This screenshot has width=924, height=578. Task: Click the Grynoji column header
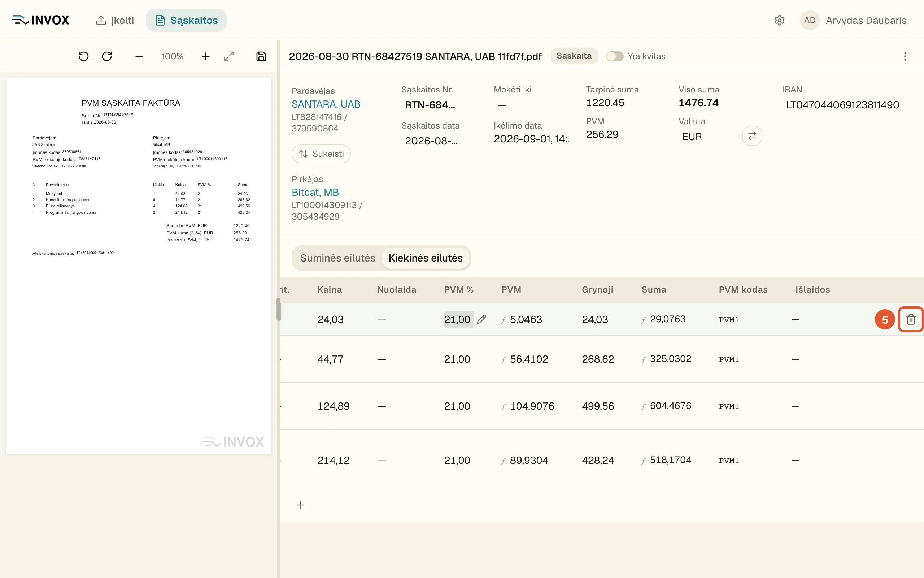click(598, 290)
